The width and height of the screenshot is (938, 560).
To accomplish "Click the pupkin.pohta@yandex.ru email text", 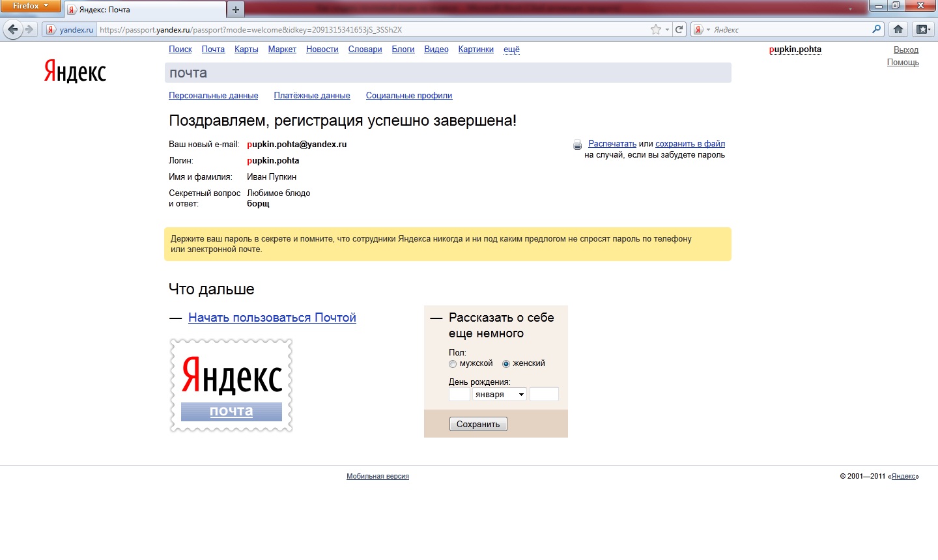I will coord(297,145).
